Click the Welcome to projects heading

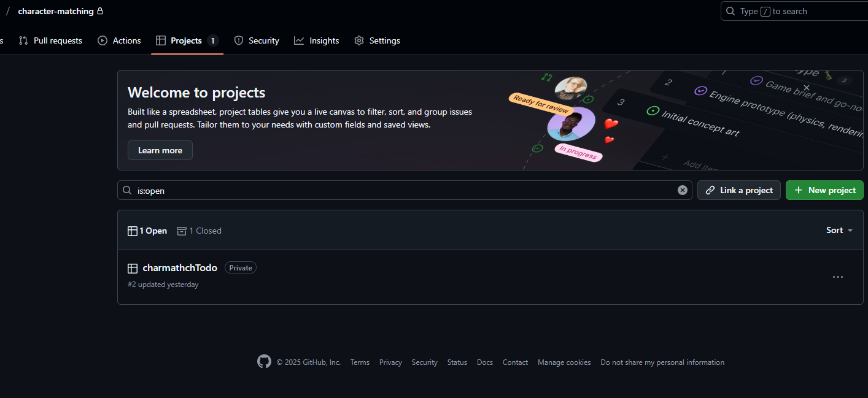click(x=196, y=93)
